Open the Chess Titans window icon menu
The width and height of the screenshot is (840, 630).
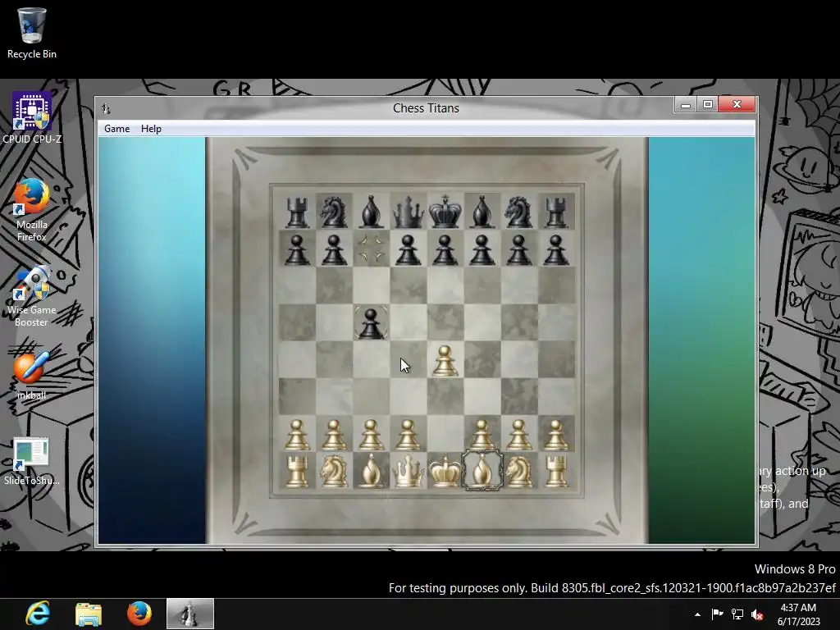[x=106, y=108]
